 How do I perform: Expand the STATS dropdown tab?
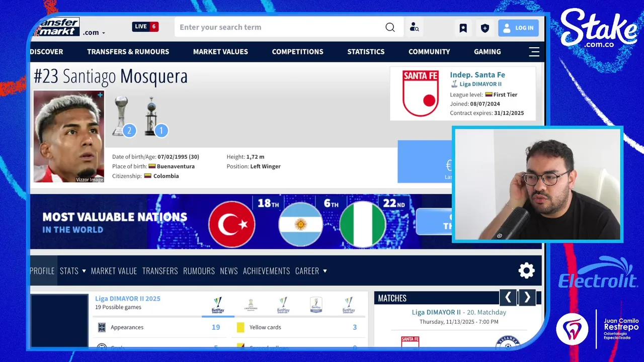(x=73, y=270)
